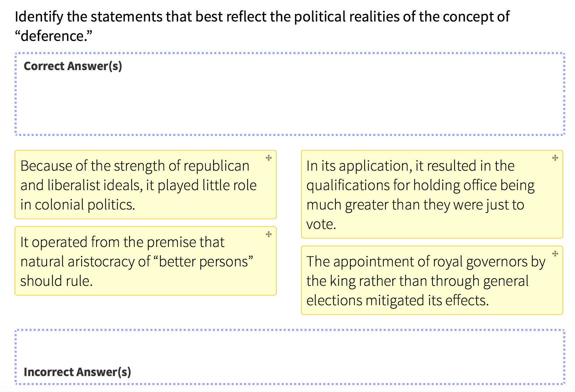The height and width of the screenshot is (392, 575).
Task: Click move handle on natural aristocracy card
Action: (x=269, y=235)
